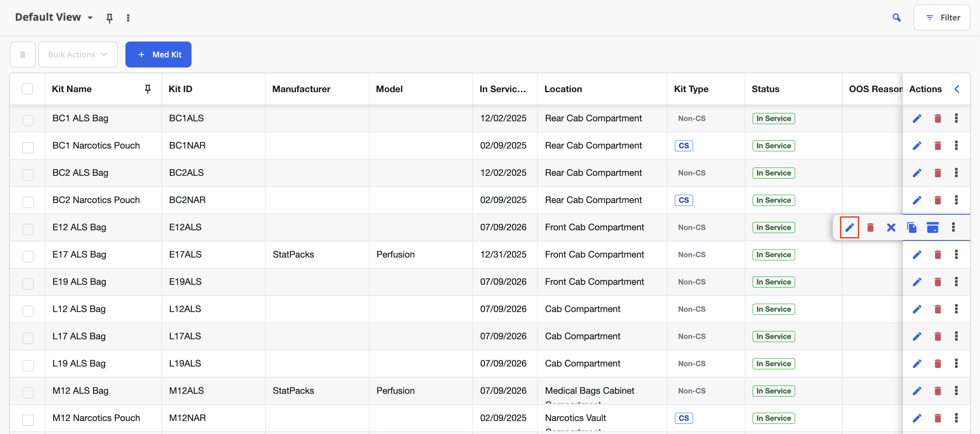Edit the BC1 ALS Bag row
The width and height of the screenshot is (980, 434).
(917, 118)
